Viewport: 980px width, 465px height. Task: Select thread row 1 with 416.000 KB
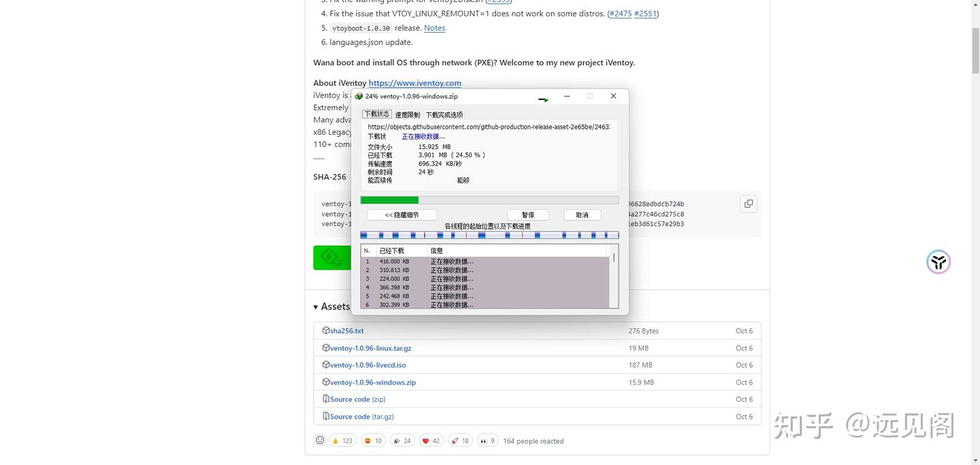click(x=484, y=261)
